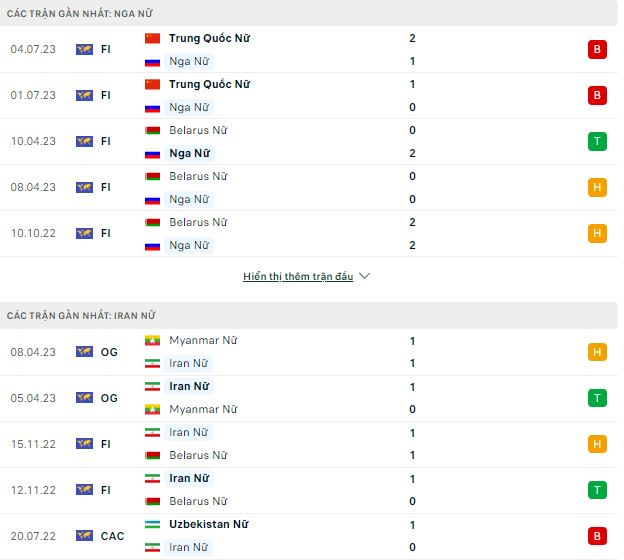This screenshot has height=560, width=624.
Task: Open the 08.04.23 Belarus Nữ match row
Action: click(197, 176)
